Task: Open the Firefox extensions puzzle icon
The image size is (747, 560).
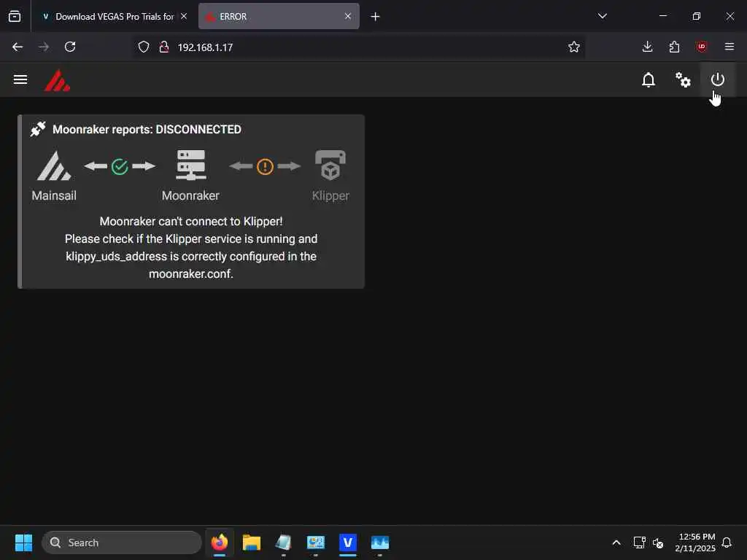Action: pos(674,47)
